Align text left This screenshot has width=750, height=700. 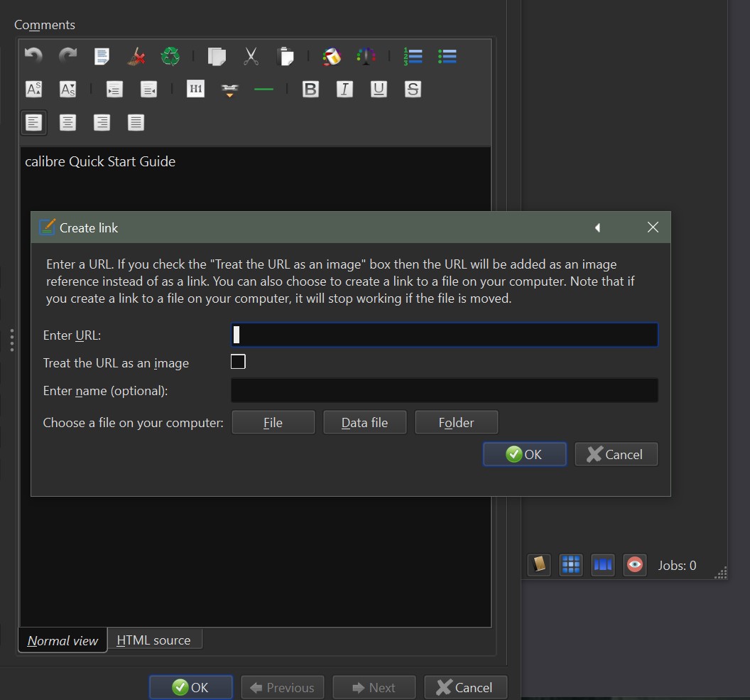[33, 122]
